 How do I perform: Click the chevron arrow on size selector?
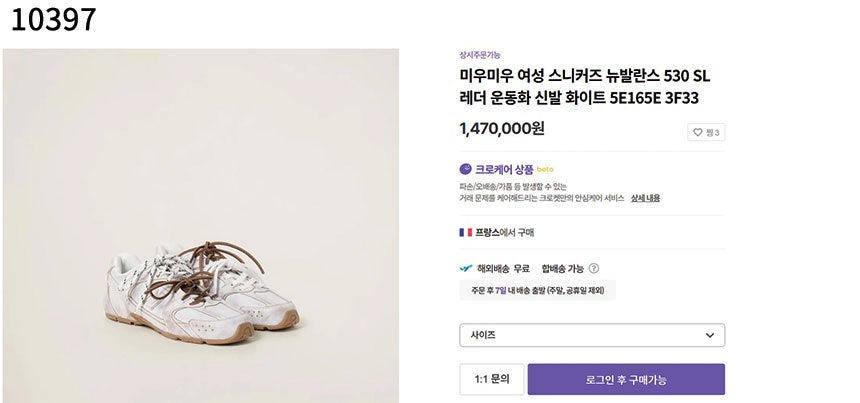pyautogui.click(x=709, y=335)
